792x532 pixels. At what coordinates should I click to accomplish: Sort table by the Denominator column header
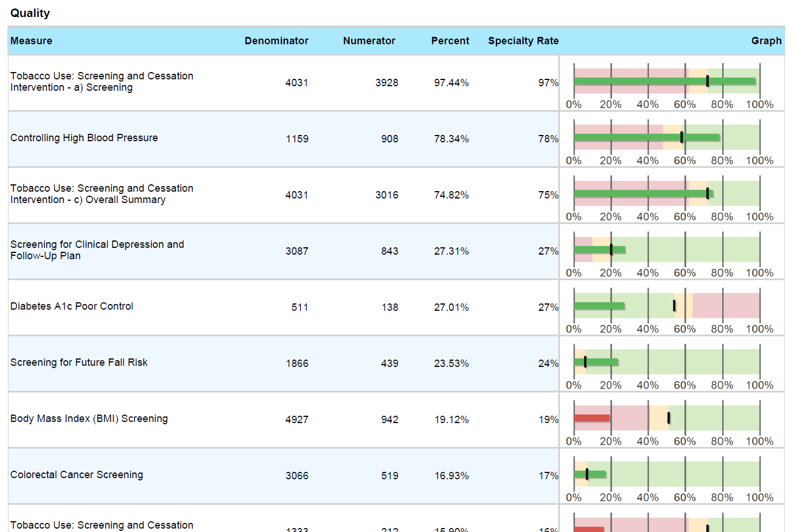[276, 41]
